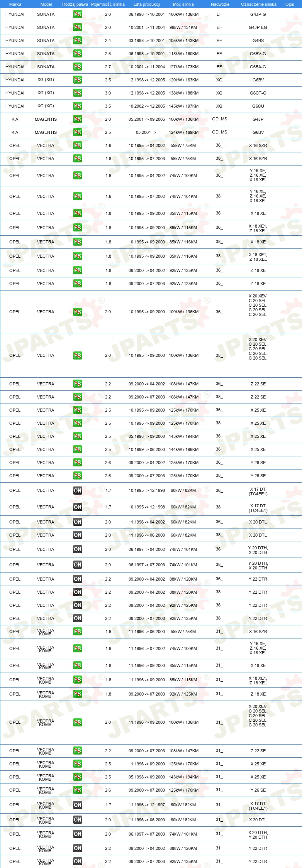Click the power value 138kW / 188KM
The height and width of the screenshot is (868, 302).
[x=183, y=93]
